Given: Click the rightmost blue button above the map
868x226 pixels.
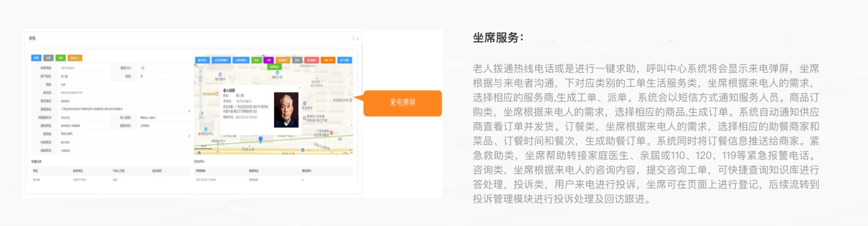Looking at the screenshot, I should click(x=345, y=60).
